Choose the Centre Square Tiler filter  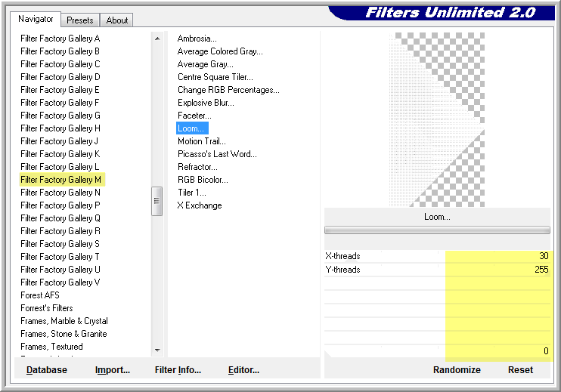pos(215,77)
